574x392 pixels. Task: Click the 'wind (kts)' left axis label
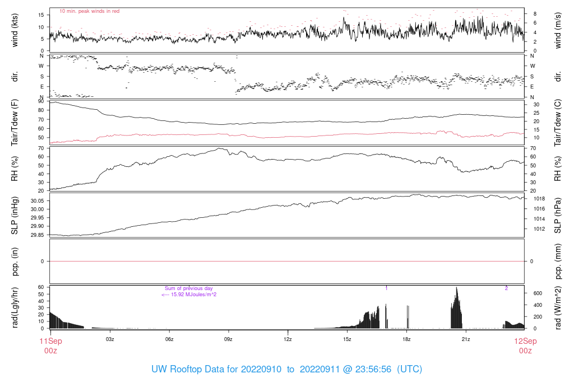15,30
